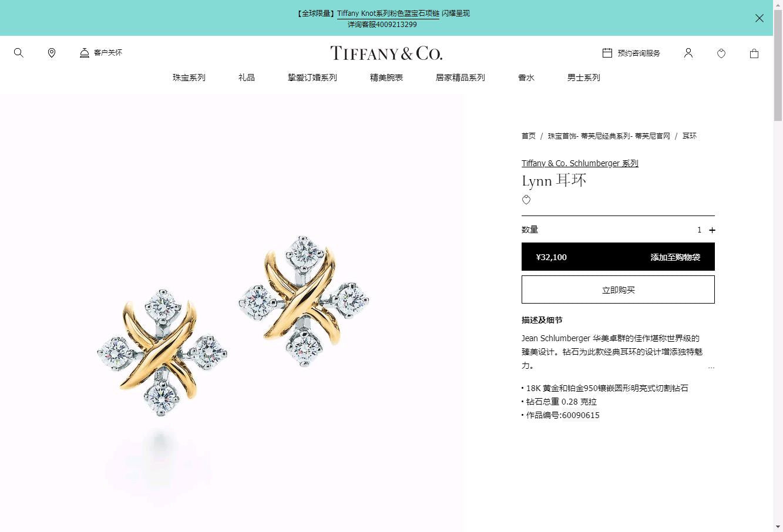Open the search magnifier icon
The image size is (783, 532).
(19, 53)
